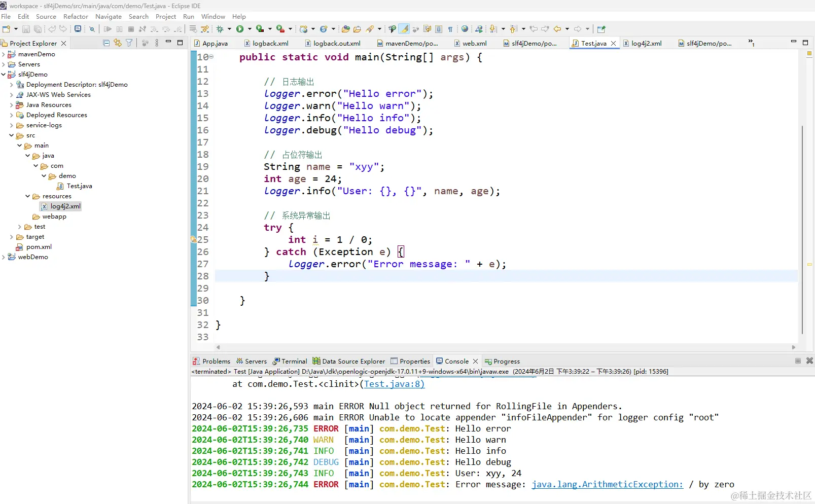815x504 pixels.
Task: Click the Show Whitespace Characters pilcrow icon
Action: (450, 29)
